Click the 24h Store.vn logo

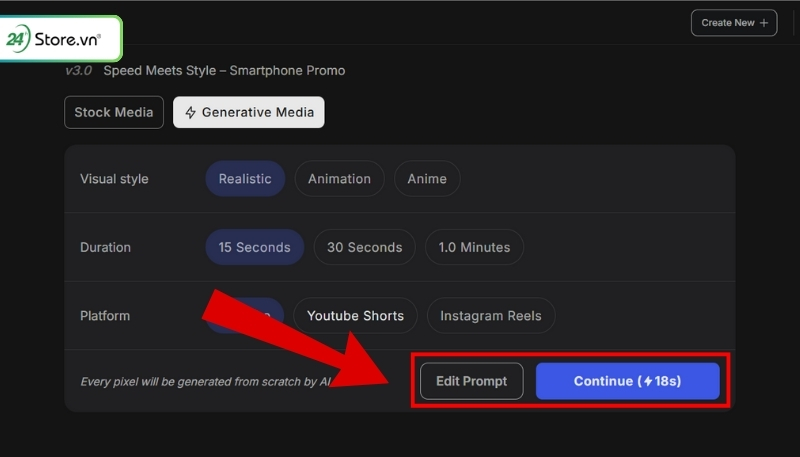point(61,40)
